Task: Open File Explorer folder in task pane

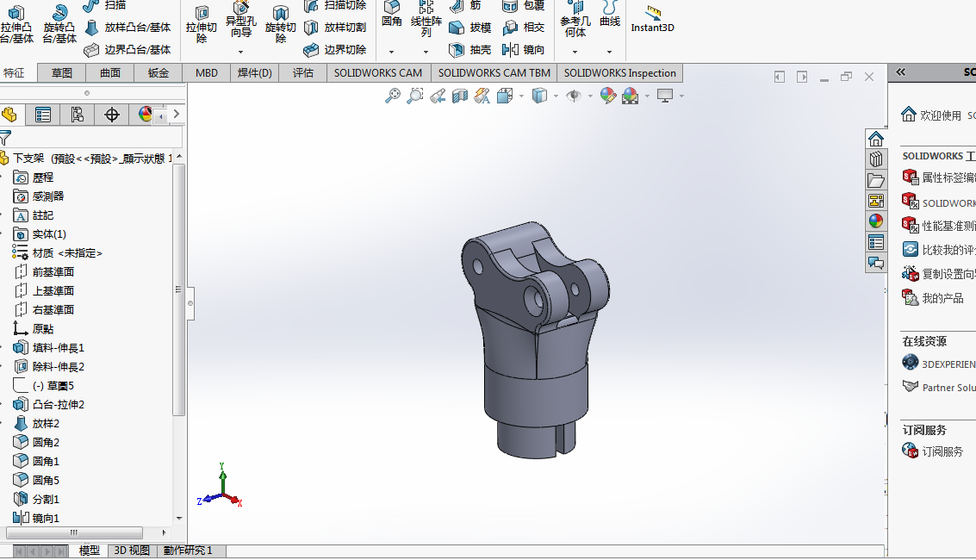Action: [876, 180]
